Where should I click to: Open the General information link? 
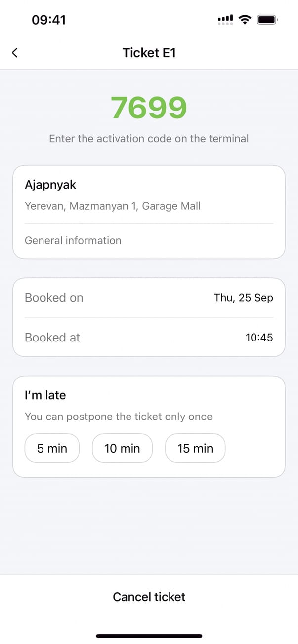tap(73, 241)
